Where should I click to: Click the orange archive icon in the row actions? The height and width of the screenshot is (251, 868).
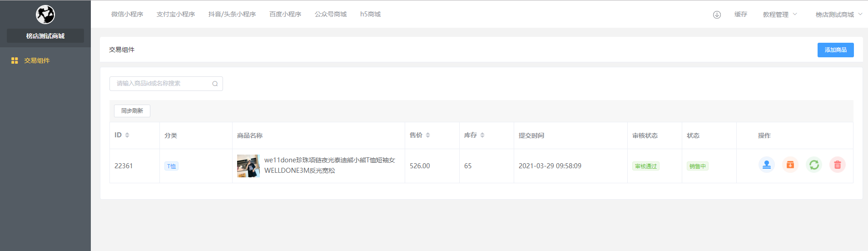tap(790, 165)
